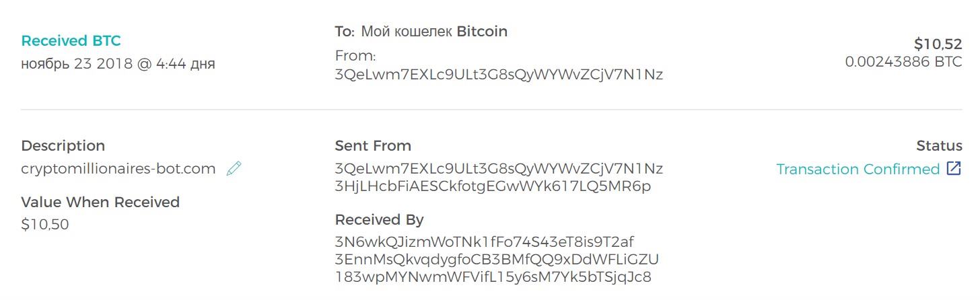This screenshot has width=980, height=300.
Task: Click Received By address starting 3N6wkQJizm
Action: 485,241
